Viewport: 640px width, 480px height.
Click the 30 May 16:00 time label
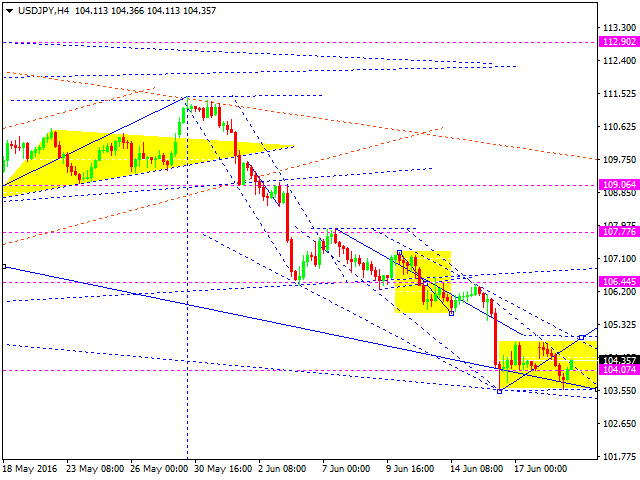223,469
